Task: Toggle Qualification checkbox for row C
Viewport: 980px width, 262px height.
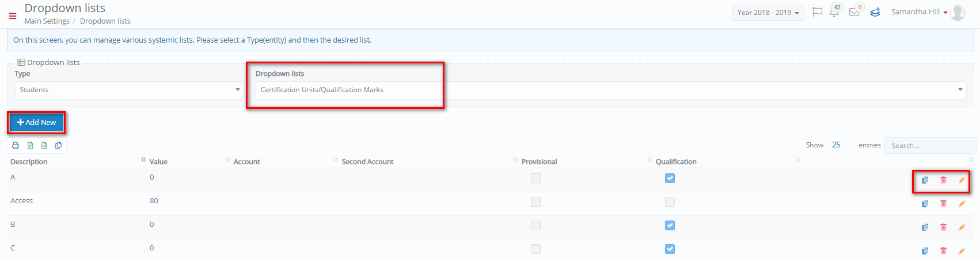Action: coord(670,249)
